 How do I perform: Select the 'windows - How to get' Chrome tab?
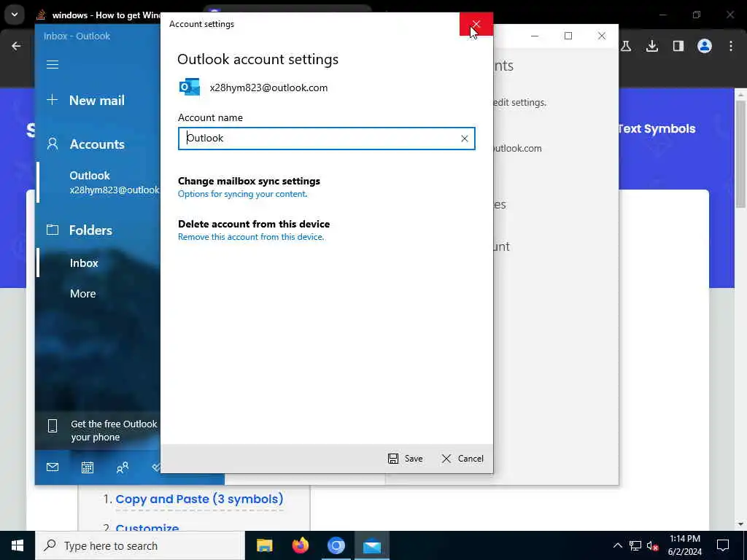tap(98, 15)
